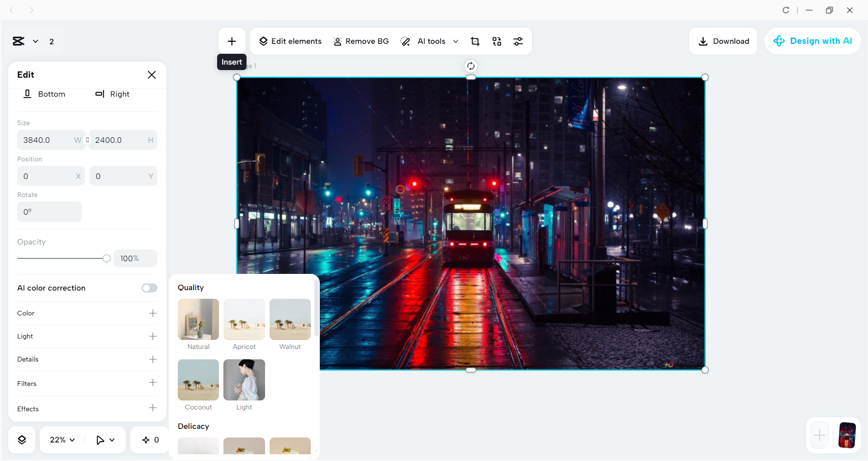Click the Download button
The height and width of the screenshot is (461, 868).
pyautogui.click(x=723, y=41)
